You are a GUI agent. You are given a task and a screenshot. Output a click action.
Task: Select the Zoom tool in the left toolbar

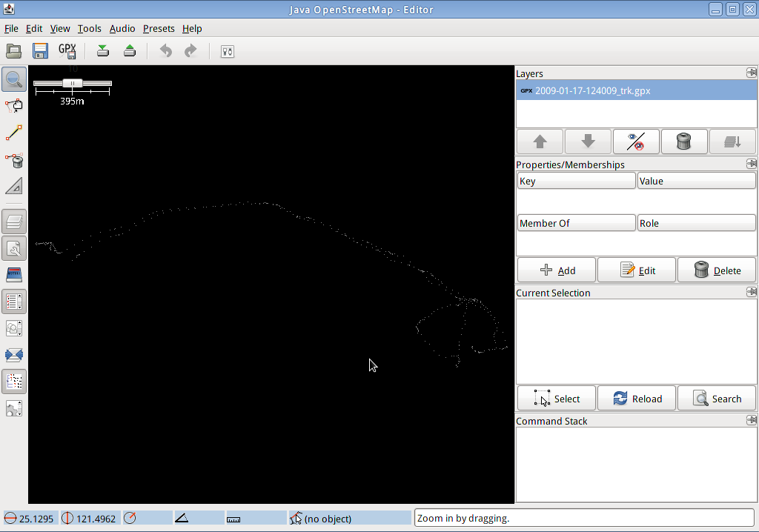point(14,79)
